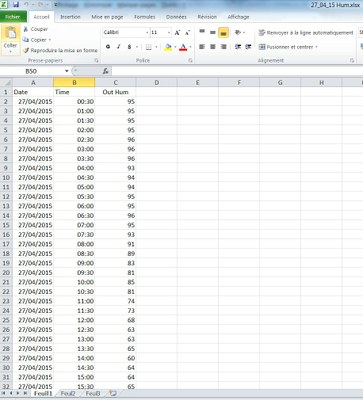Viewport: 363px width, 400px height.
Task: Click the text orientation icon
Action: coord(238,32)
